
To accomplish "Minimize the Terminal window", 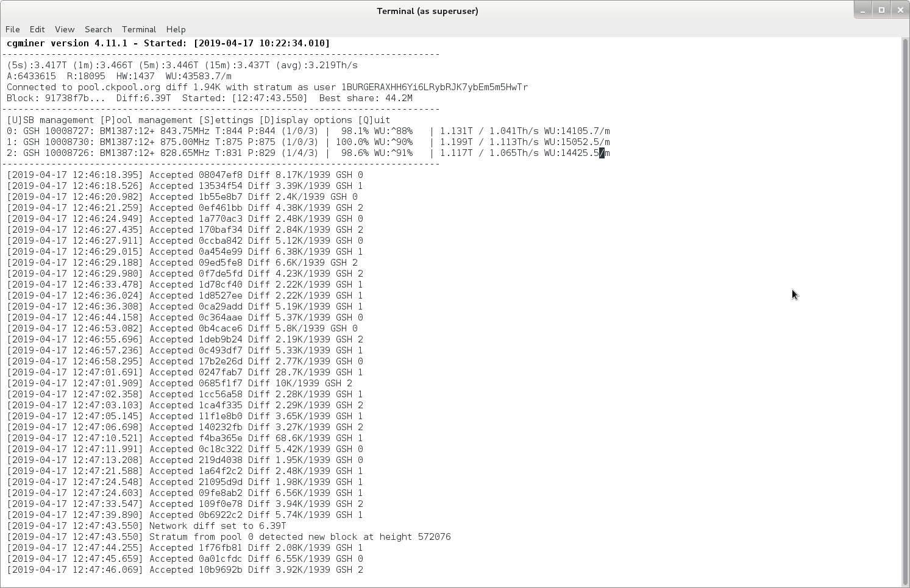I will (863, 10).
